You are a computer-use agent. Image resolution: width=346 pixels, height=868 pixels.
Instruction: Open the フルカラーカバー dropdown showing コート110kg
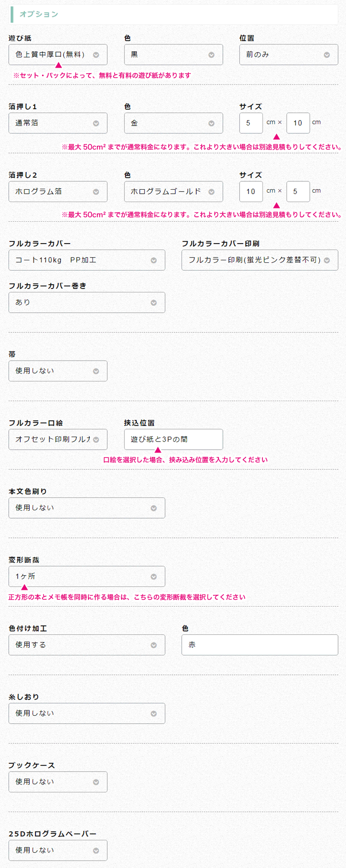click(87, 260)
